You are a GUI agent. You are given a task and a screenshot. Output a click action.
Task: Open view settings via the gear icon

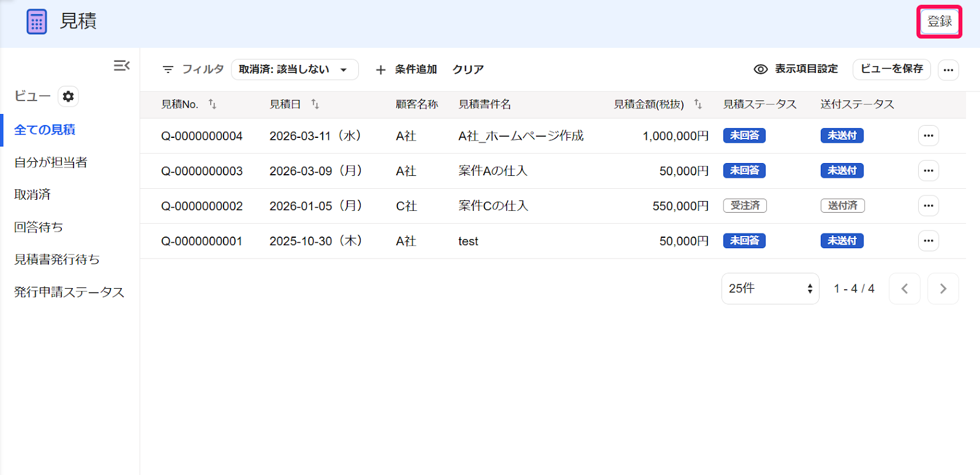[x=68, y=96]
